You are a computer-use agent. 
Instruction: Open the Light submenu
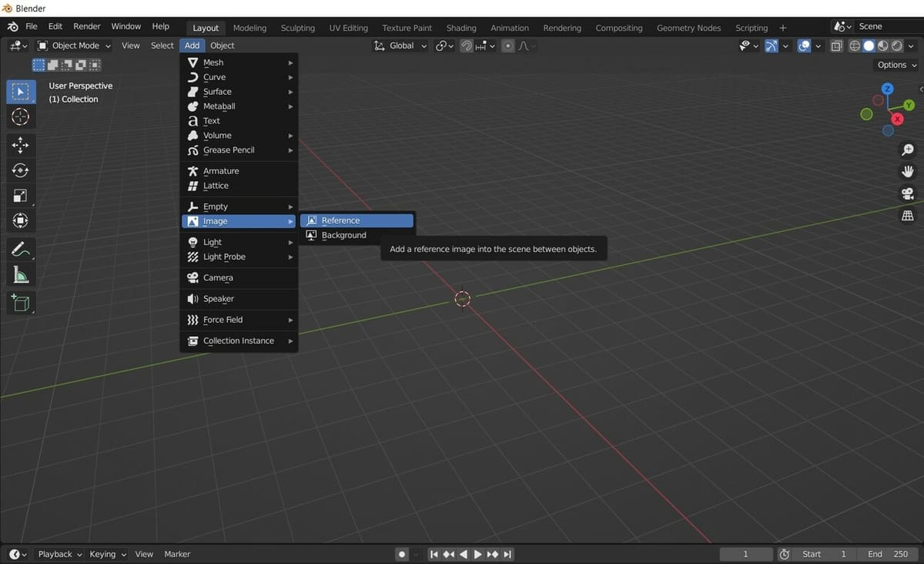[x=239, y=242]
